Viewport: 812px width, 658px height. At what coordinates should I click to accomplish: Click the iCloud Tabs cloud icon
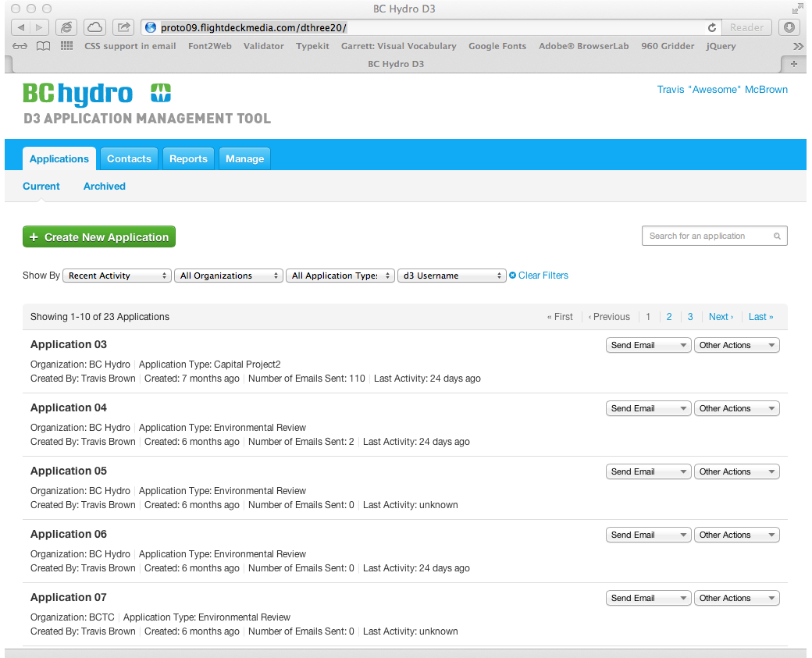pyautogui.click(x=94, y=27)
